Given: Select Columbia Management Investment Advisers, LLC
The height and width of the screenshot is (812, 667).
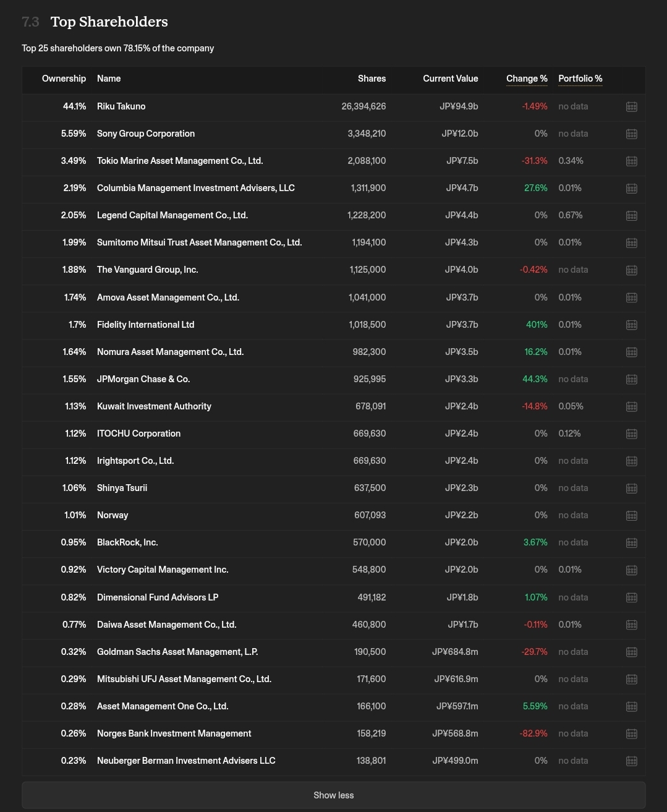Looking at the screenshot, I should [x=196, y=188].
